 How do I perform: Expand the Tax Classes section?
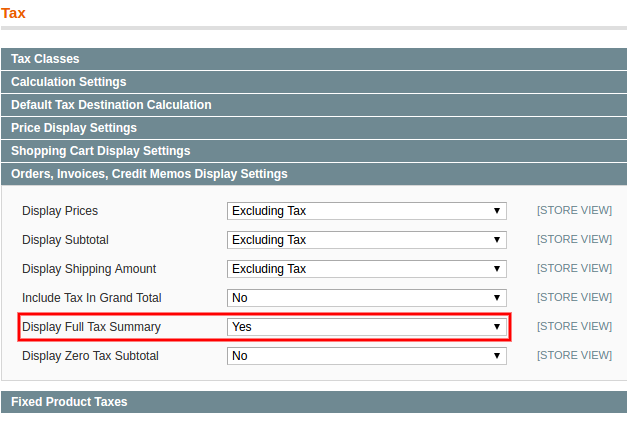coord(45,59)
